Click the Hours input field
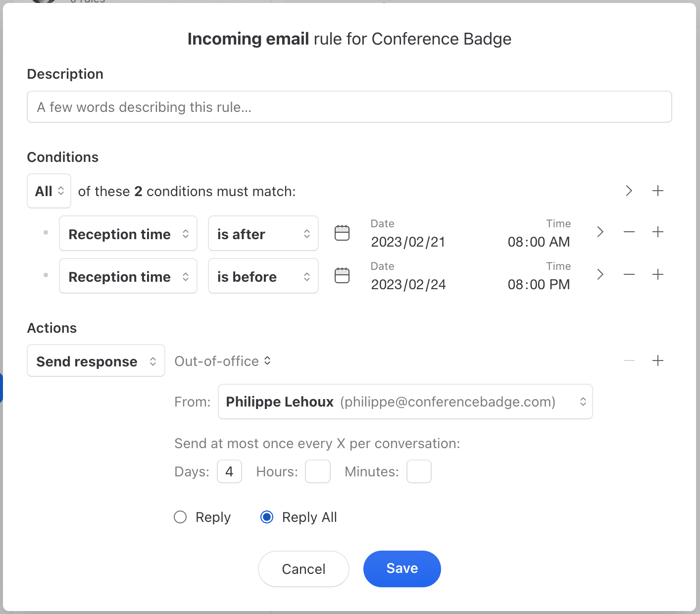The height and width of the screenshot is (614, 700). click(x=318, y=471)
